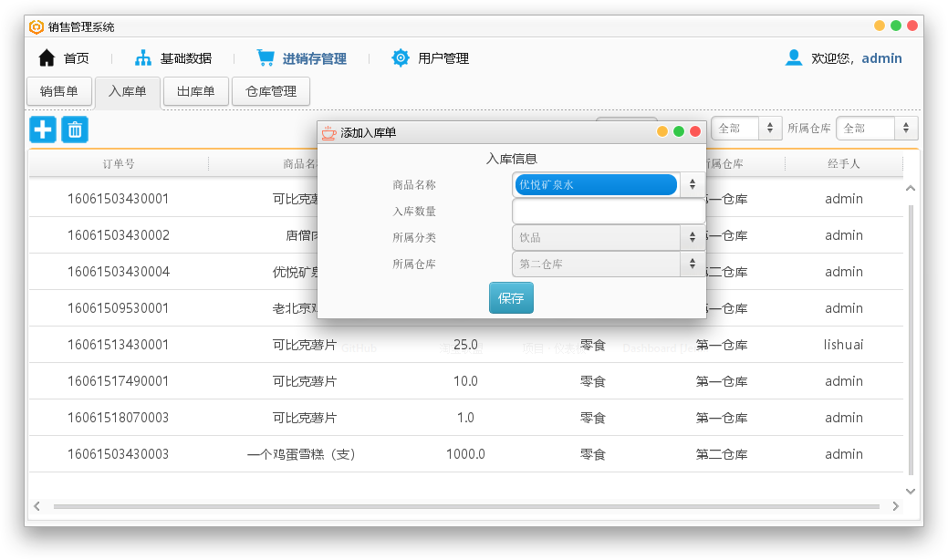The image size is (948, 560).
Task: Minimize the 添加入库单 dialog with yellow button
Action: tap(662, 131)
